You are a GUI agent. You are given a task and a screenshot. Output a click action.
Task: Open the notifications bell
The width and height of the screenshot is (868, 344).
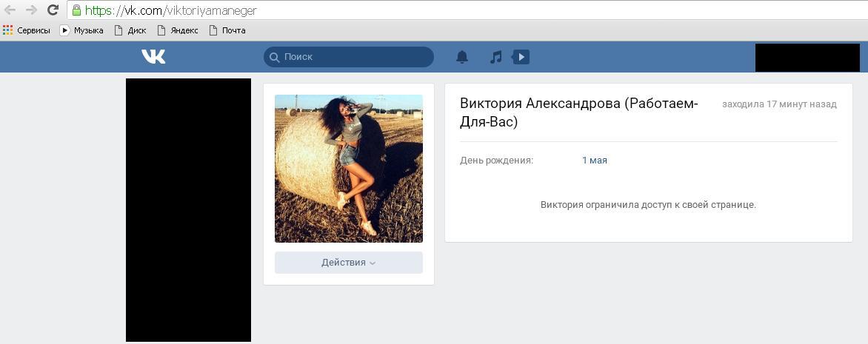[462, 57]
